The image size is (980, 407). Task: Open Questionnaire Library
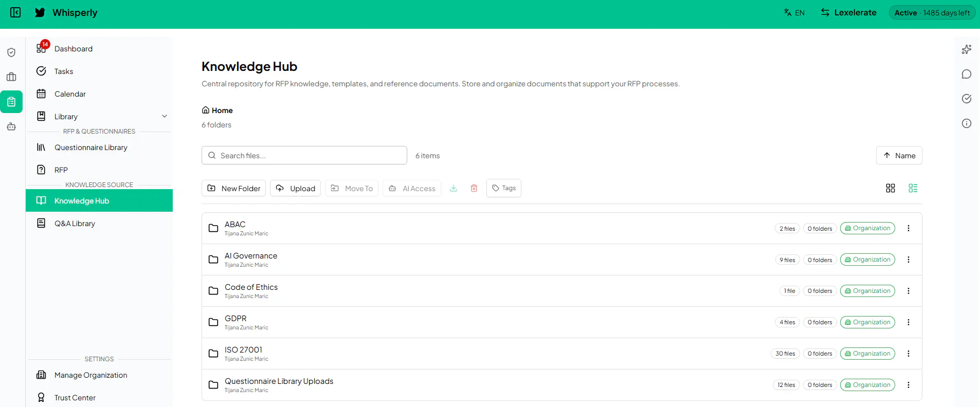pyautogui.click(x=99, y=147)
